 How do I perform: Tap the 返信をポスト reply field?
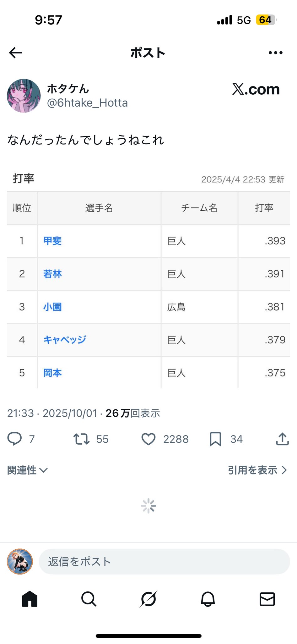click(x=164, y=562)
